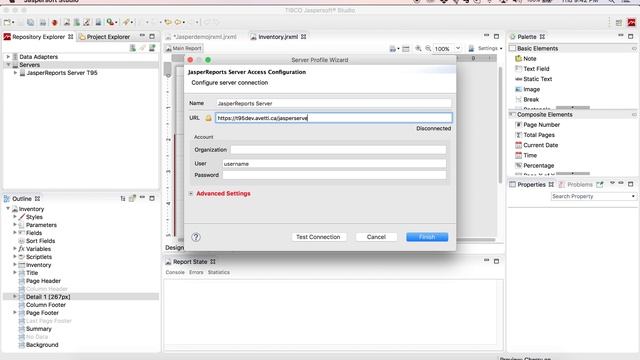Select Page Header band in Outline
This screenshot has height=360, width=640.
coord(43,281)
